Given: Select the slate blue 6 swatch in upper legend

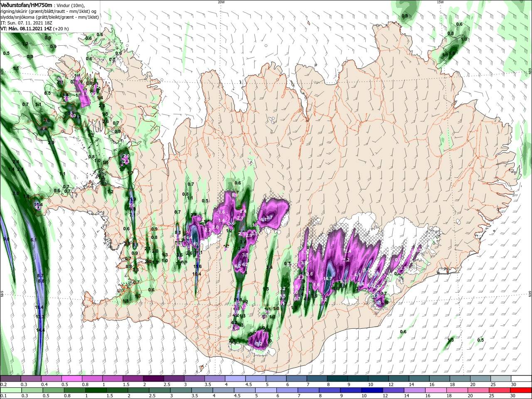Looking at the screenshot, I should (296, 379).
